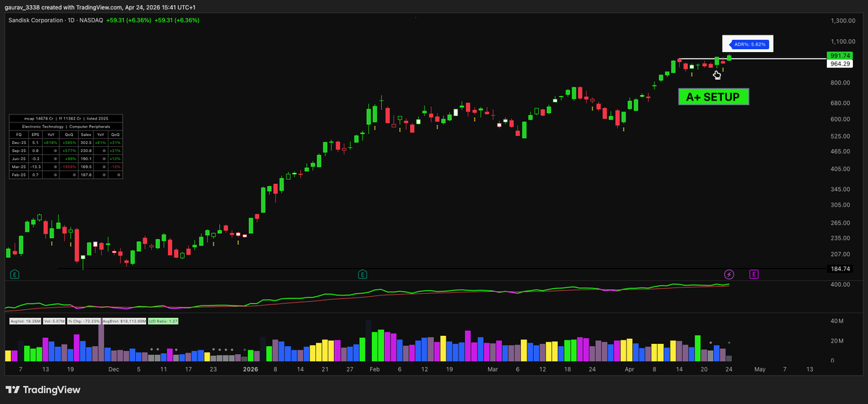
Task: Click the 207.00 price axis label
Action: click(839, 254)
